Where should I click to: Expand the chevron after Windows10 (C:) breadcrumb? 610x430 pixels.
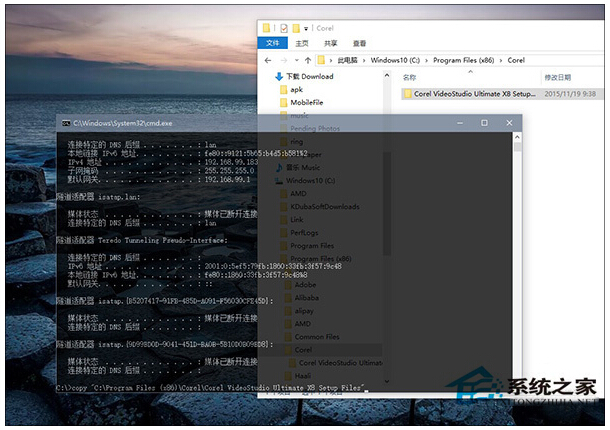point(426,60)
